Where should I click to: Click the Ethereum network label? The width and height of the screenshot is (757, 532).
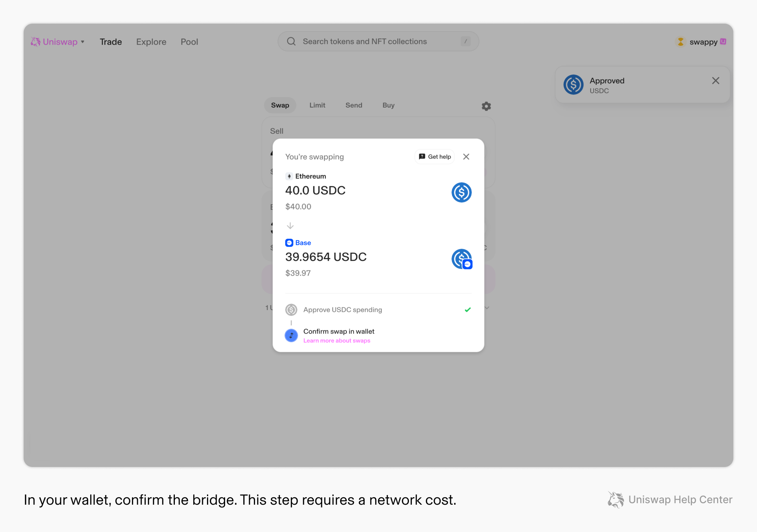click(310, 176)
